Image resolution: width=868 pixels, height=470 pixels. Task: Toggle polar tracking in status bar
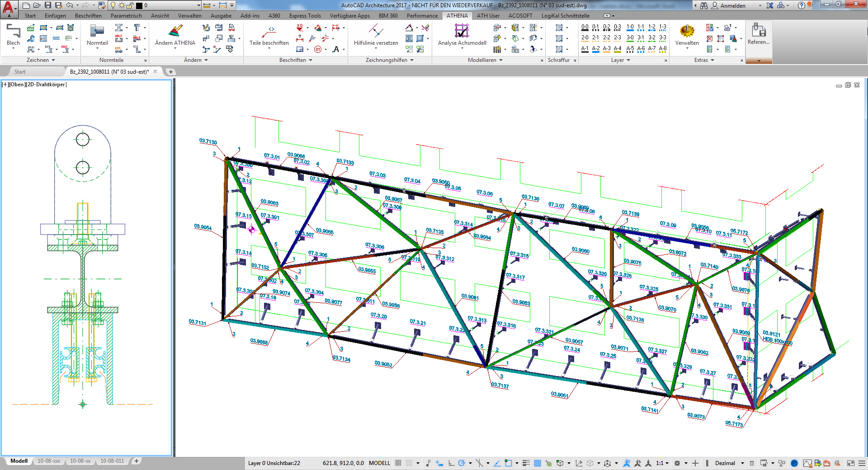462,463
